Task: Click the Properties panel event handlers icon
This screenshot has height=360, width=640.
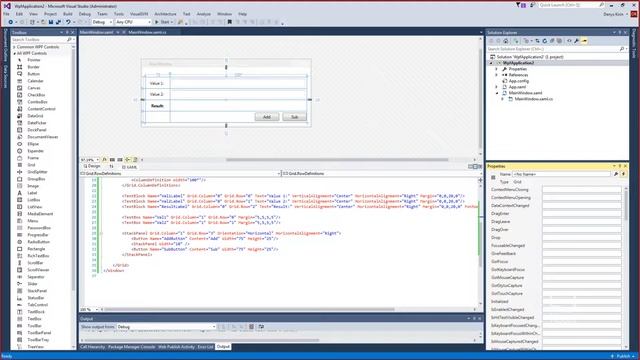Action: 623,174
